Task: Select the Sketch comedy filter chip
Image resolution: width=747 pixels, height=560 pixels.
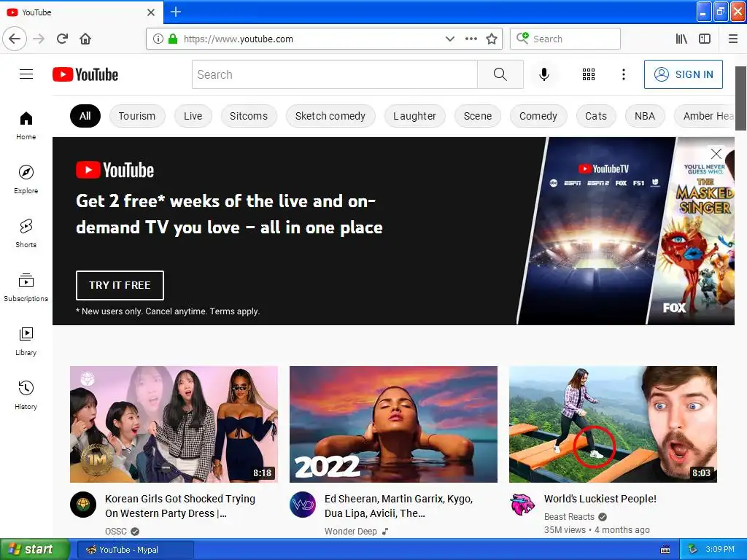Action: [x=330, y=116]
